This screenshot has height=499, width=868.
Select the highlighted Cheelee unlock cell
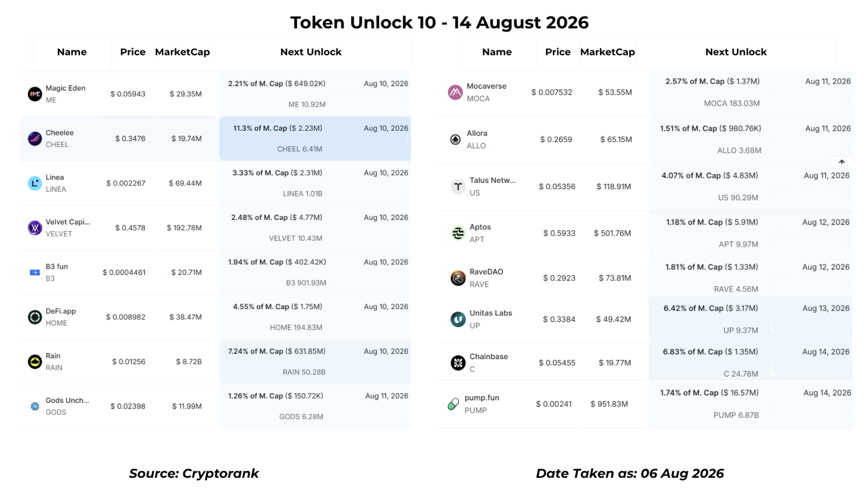click(315, 138)
